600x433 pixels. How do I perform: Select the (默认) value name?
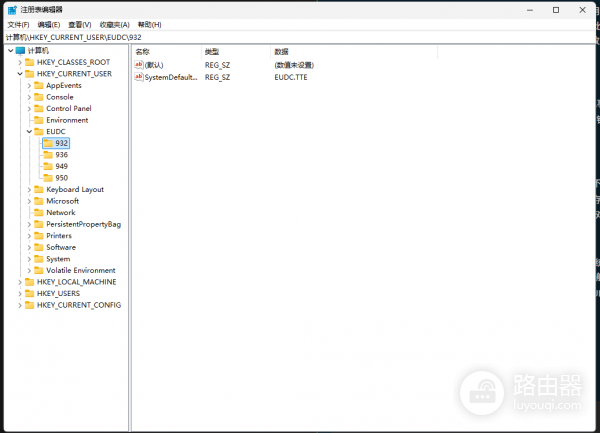coord(154,65)
